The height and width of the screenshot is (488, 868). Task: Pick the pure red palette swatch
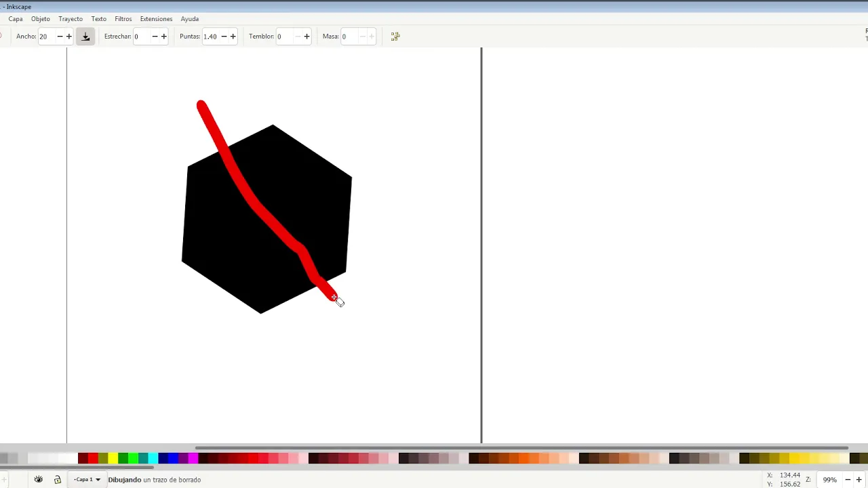pyautogui.click(x=93, y=458)
